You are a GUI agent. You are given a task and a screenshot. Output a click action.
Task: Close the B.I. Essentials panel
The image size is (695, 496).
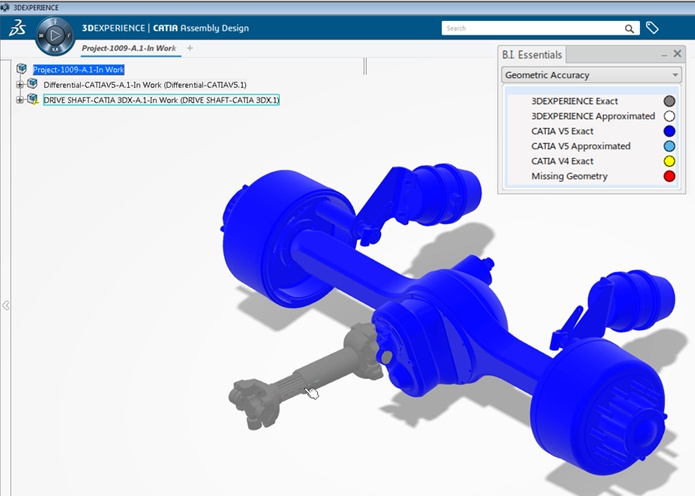point(677,54)
